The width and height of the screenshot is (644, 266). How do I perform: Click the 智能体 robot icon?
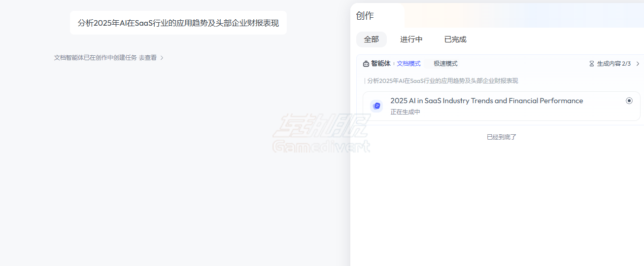(366, 64)
